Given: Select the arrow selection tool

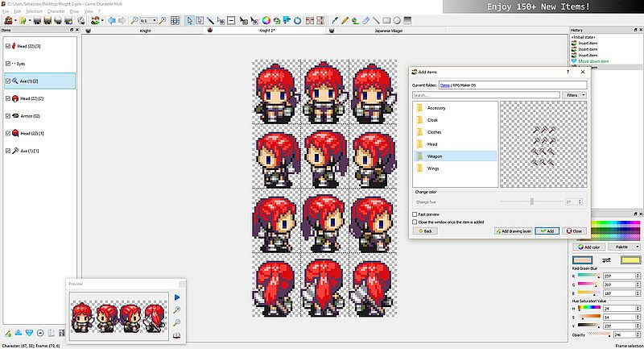Looking at the screenshot, I should tap(190, 20).
